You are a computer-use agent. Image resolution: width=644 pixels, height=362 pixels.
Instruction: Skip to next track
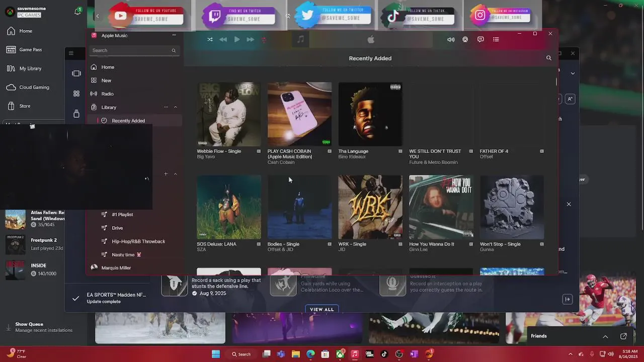pyautogui.click(x=250, y=39)
